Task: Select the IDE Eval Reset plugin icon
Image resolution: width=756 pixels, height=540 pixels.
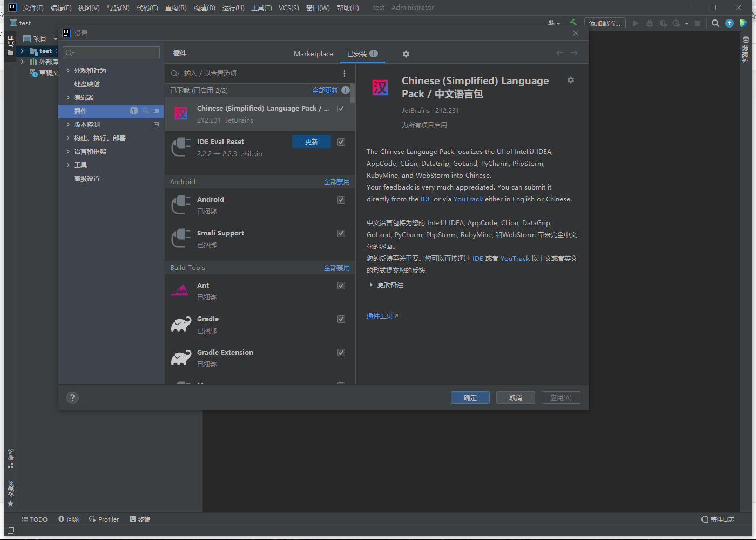Action: click(181, 147)
